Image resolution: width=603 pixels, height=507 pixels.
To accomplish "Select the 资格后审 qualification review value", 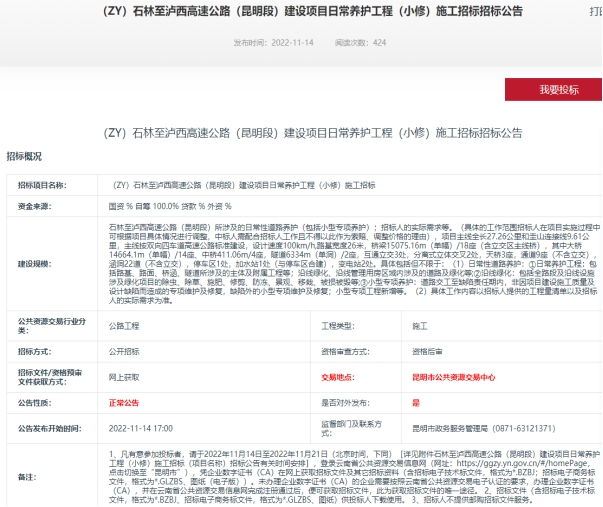I will pos(427,352).
